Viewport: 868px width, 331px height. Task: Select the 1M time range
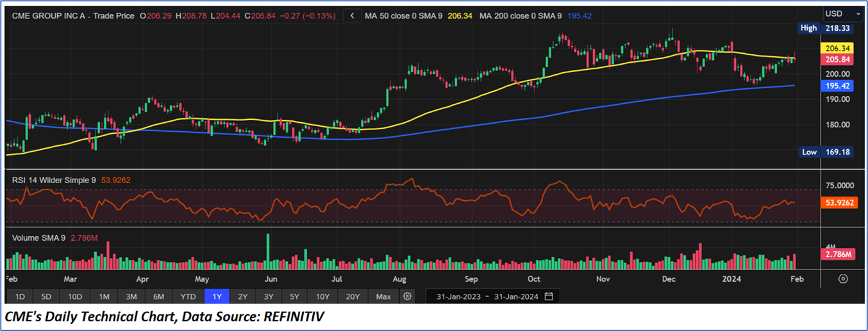[104, 296]
